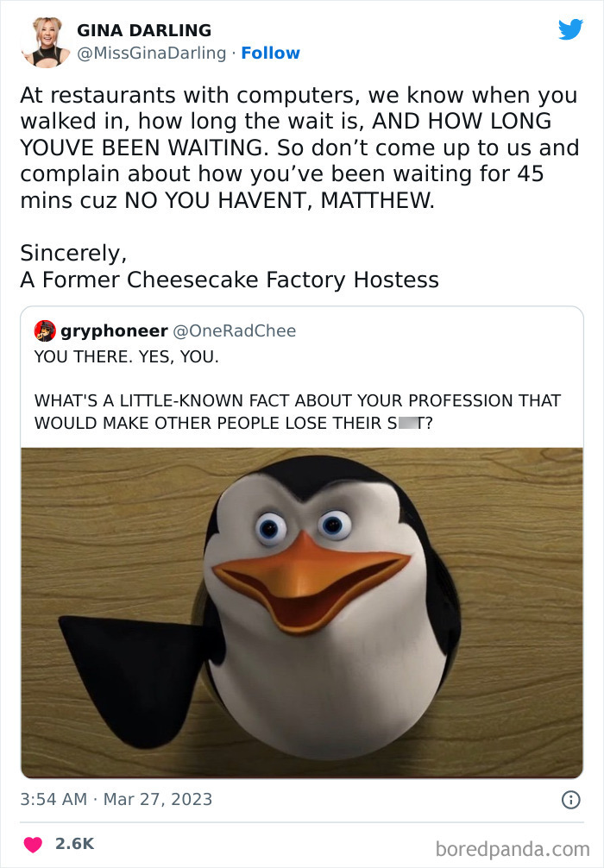
Task: Click the 'Sincerely,' line of the tweet
Action: [73, 254]
